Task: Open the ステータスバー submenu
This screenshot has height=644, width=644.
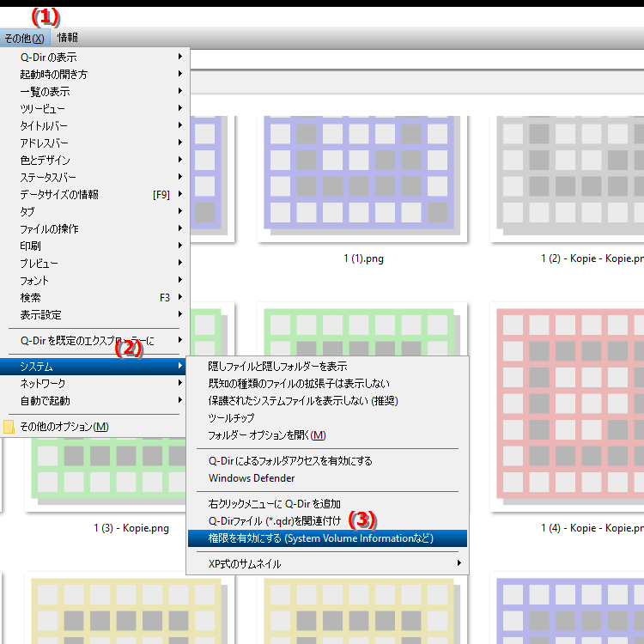Action: [94, 178]
